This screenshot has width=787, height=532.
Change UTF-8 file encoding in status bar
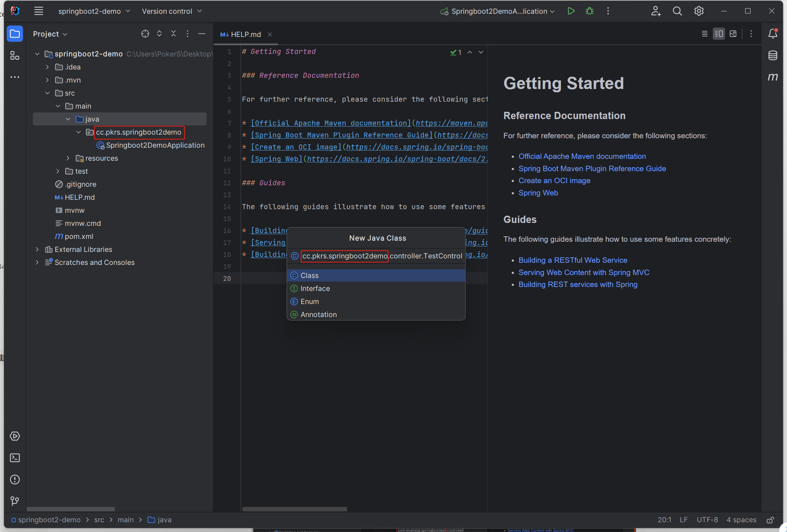(x=707, y=520)
